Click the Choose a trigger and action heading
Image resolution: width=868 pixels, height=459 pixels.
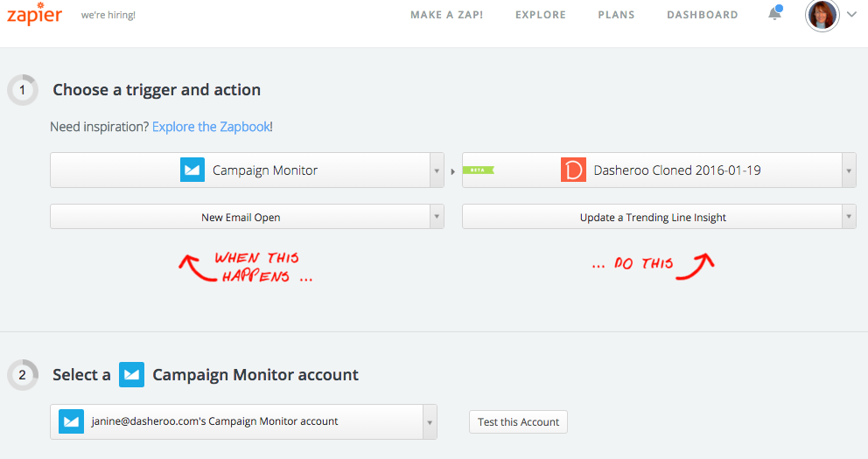pos(157,89)
